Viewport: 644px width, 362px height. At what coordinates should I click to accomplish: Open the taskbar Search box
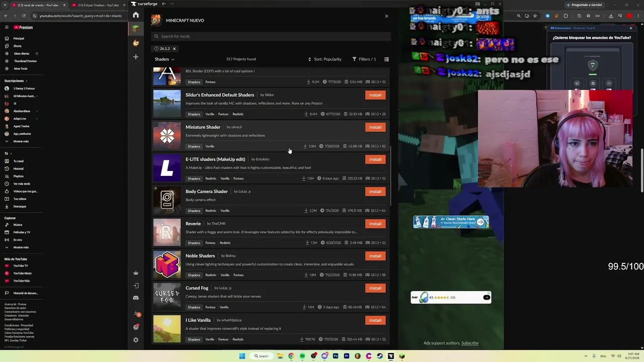[x=262, y=356]
